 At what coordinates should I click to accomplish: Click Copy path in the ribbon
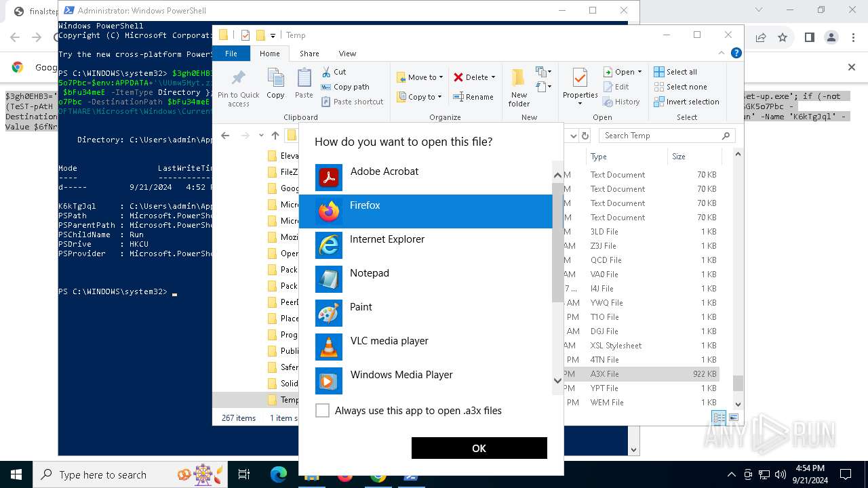345,87
